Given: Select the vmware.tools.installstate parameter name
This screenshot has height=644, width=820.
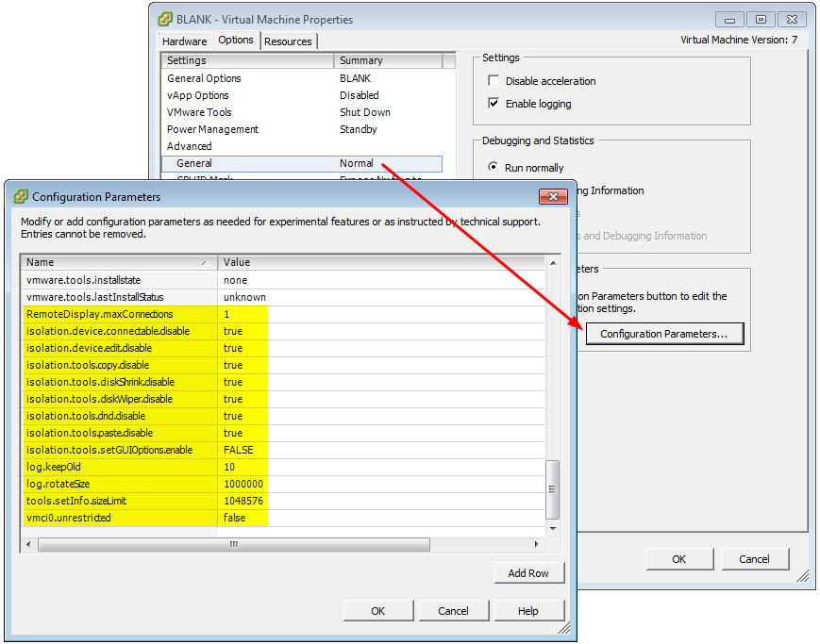Looking at the screenshot, I should click(x=83, y=280).
